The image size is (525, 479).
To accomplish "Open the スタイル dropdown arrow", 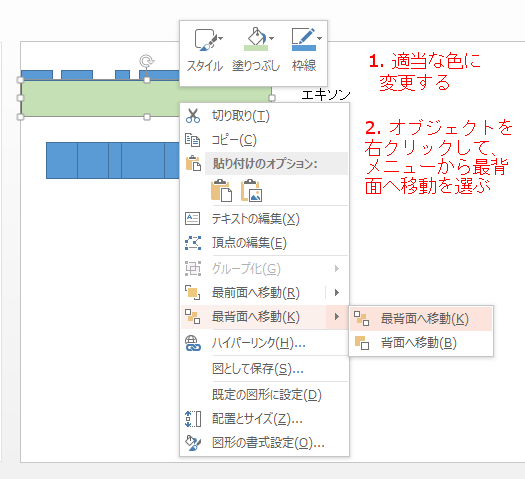I will click(x=221, y=38).
